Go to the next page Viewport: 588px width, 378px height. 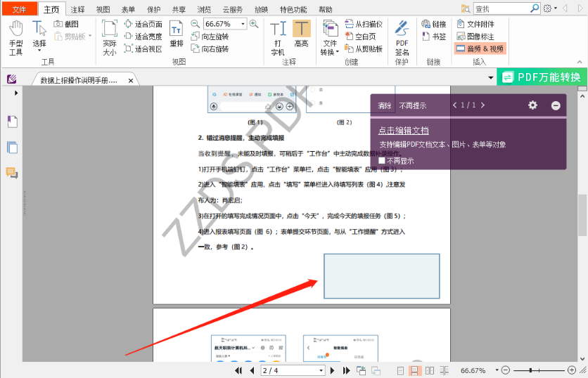tap(332, 370)
